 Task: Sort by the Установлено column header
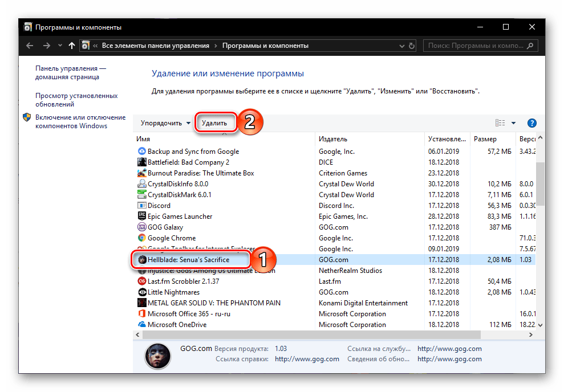[447, 139]
